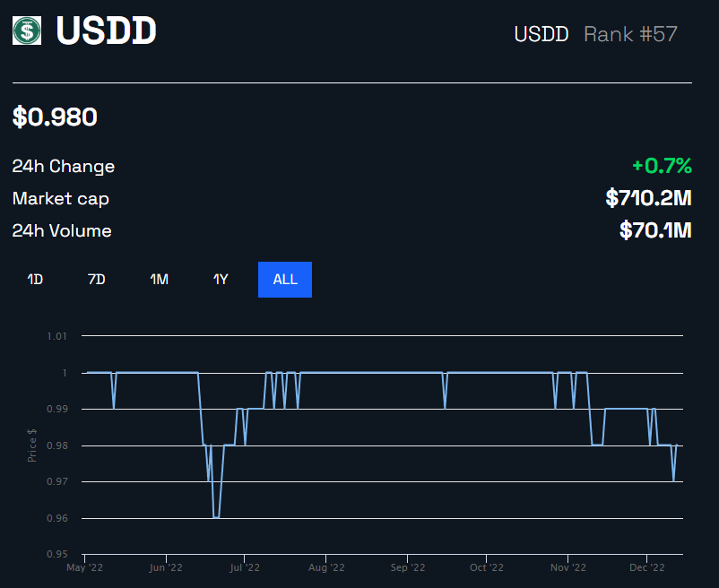Click the green +0.7% change value
The width and height of the screenshot is (719, 588).
pyautogui.click(x=661, y=166)
